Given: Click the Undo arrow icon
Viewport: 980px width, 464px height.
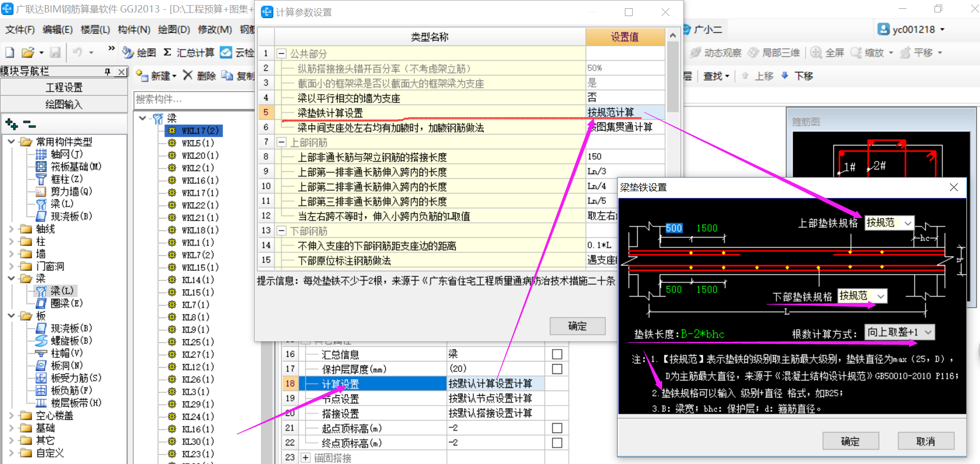Looking at the screenshot, I should click(x=77, y=52).
